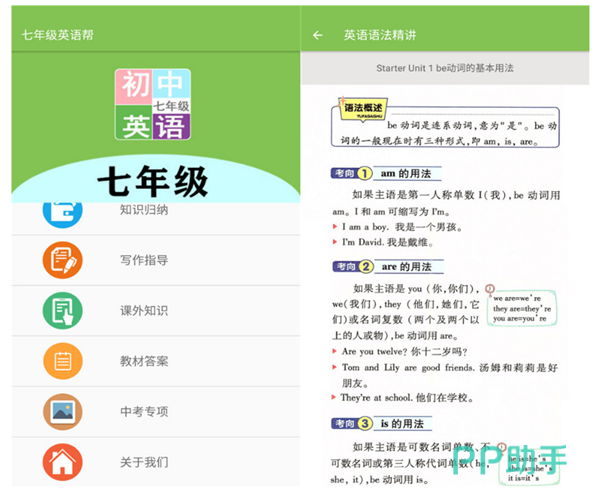Tap the green 课外知识 document icon
This screenshot has width=600, height=496.
(62, 310)
